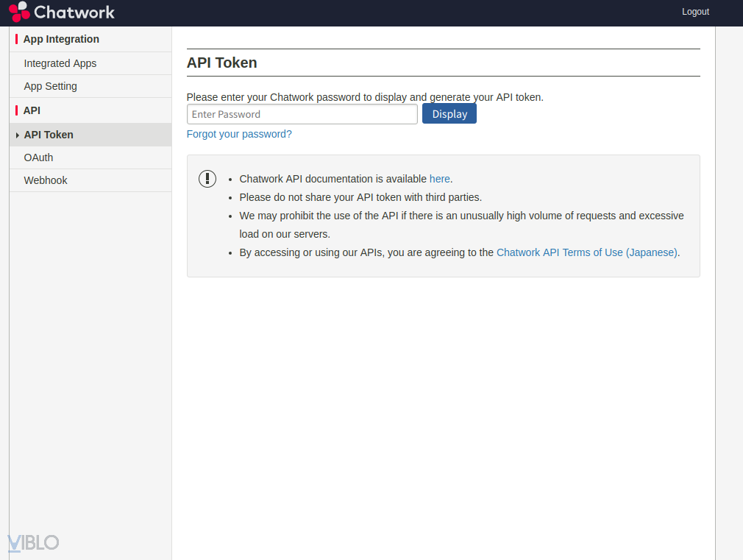This screenshot has width=743, height=560.
Task: Open API documentation via the here link
Action: [439, 179]
